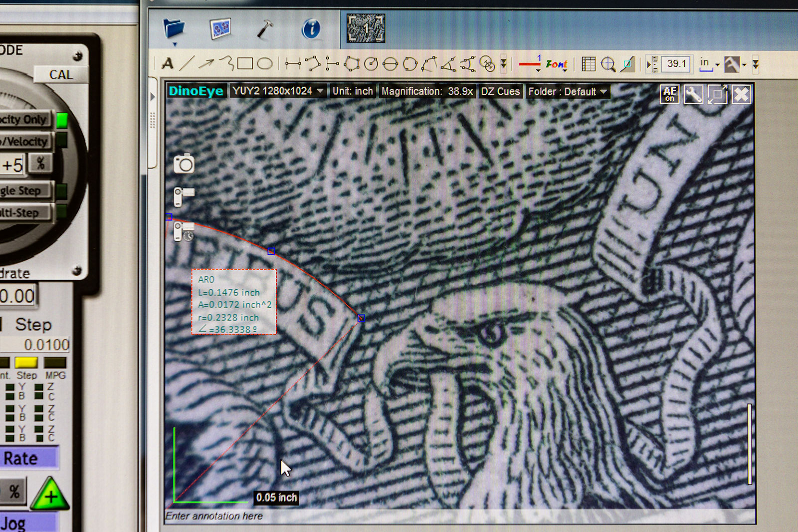Open the red line color and width dropdown
Image resolution: width=798 pixels, height=532 pixels.
click(530, 64)
